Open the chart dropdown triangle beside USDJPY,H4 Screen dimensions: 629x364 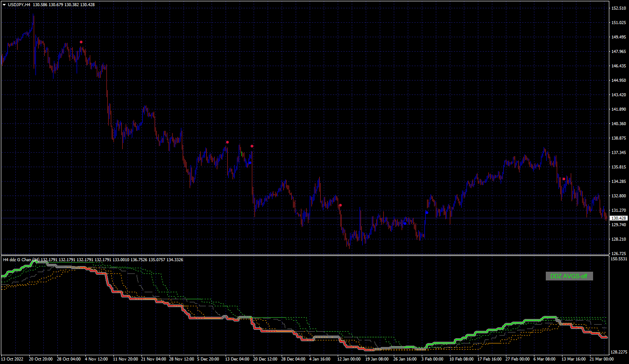[x=4, y=4]
